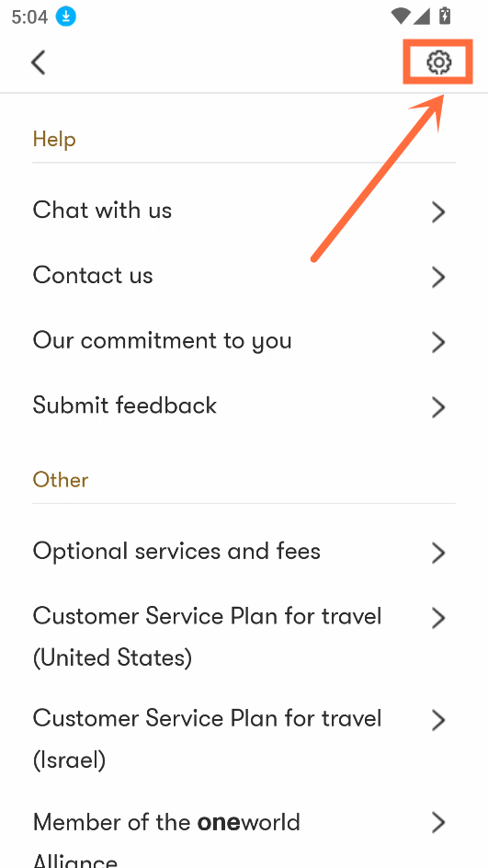Open the settings gear icon
This screenshot has width=488, height=868.
coord(438,62)
